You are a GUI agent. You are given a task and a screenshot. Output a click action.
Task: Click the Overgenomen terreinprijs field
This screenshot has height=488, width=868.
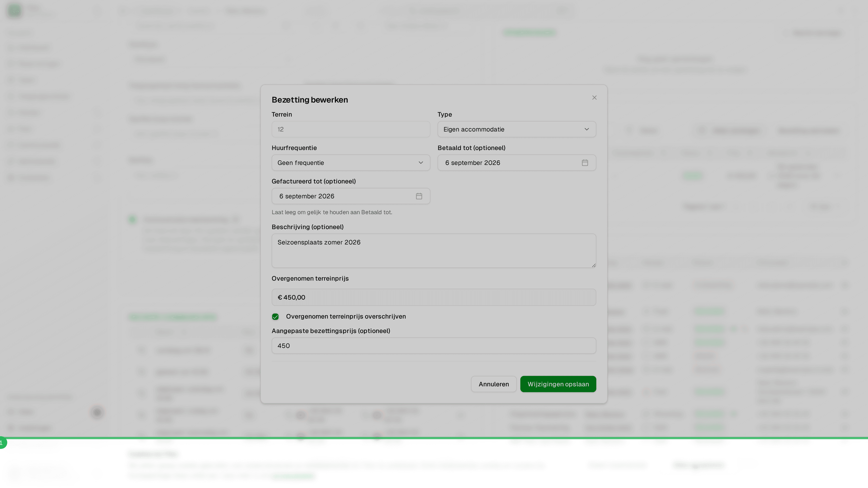[x=434, y=297]
